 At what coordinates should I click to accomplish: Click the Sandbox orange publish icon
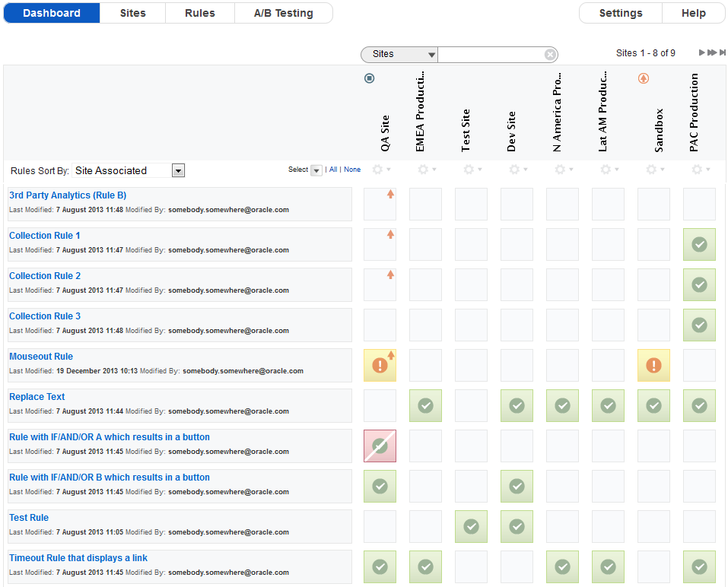click(x=644, y=78)
